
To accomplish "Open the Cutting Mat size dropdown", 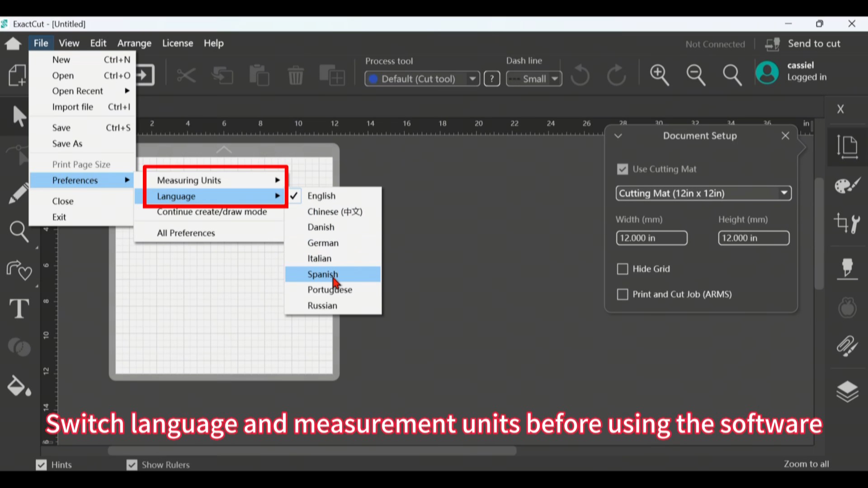I will (703, 193).
